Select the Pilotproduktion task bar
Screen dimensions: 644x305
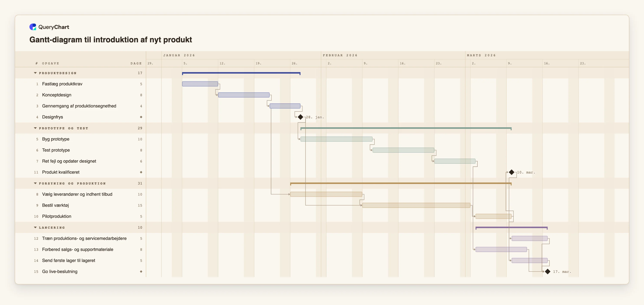pyautogui.click(x=493, y=216)
